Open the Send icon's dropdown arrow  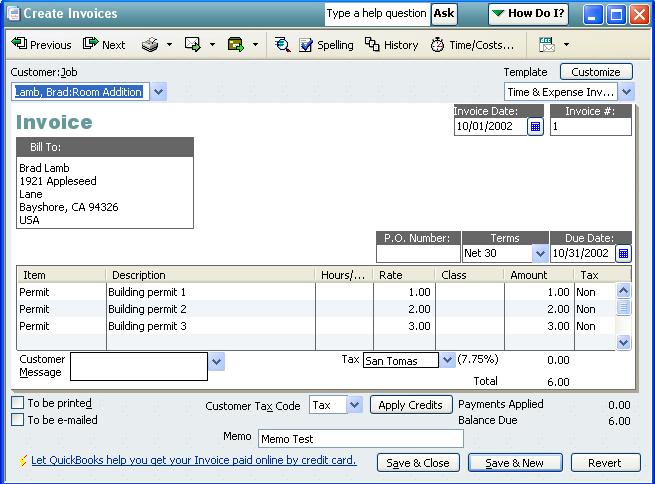212,44
